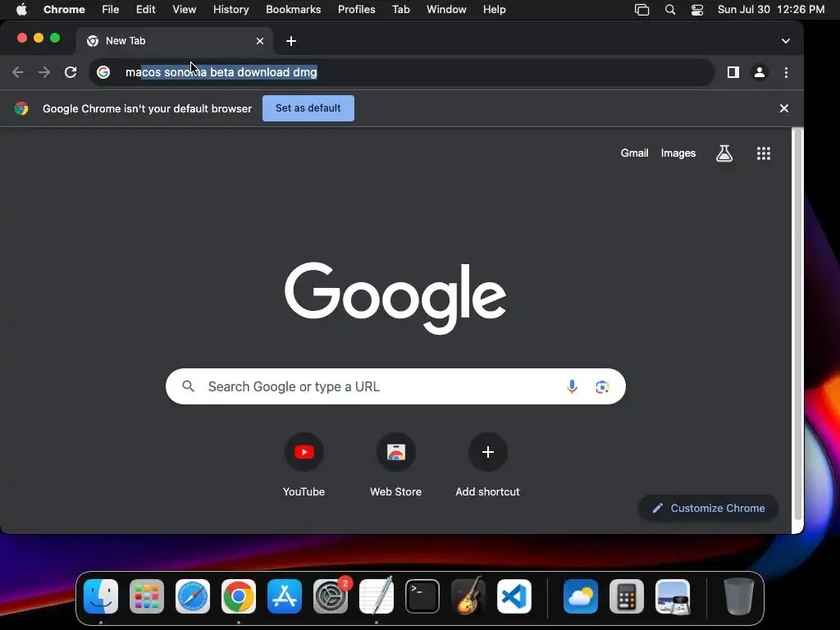The height and width of the screenshot is (630, 840).
Task: Open Weather app from the Dock
Action: click(x=581, y=596)
